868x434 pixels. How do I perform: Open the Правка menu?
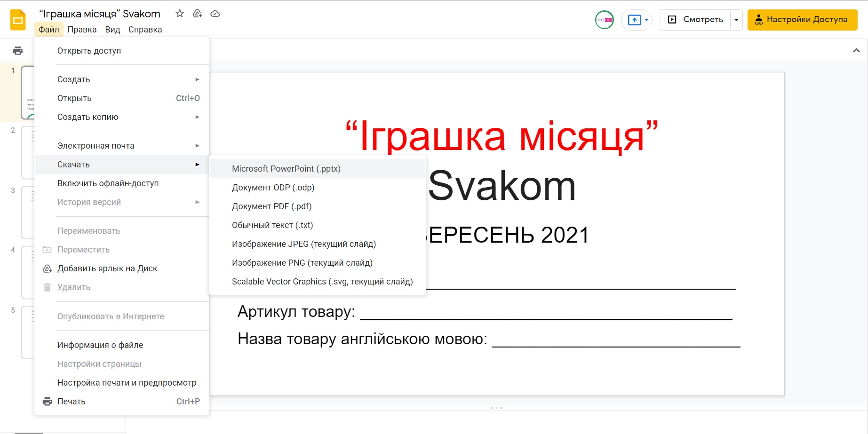pos(82,30)
